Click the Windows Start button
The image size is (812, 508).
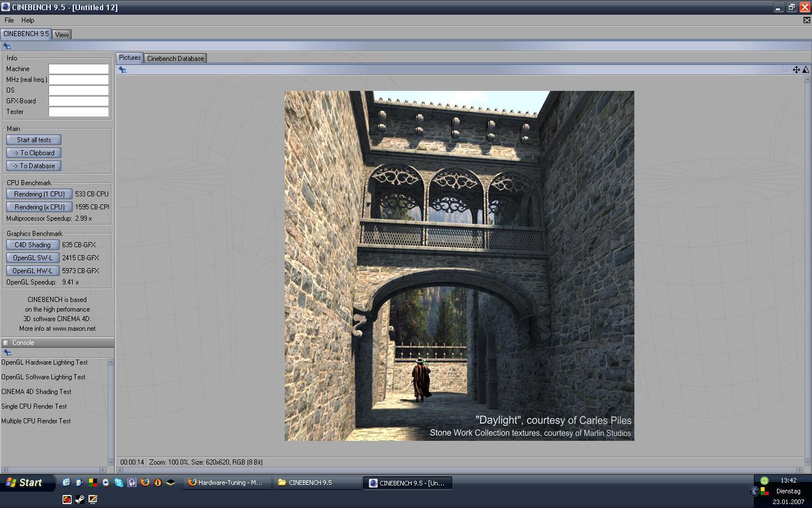pos(28,483)
